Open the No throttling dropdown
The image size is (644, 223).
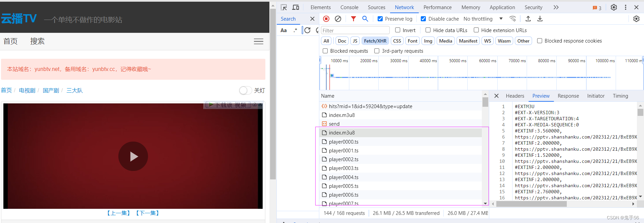click(x=483, y=19)
